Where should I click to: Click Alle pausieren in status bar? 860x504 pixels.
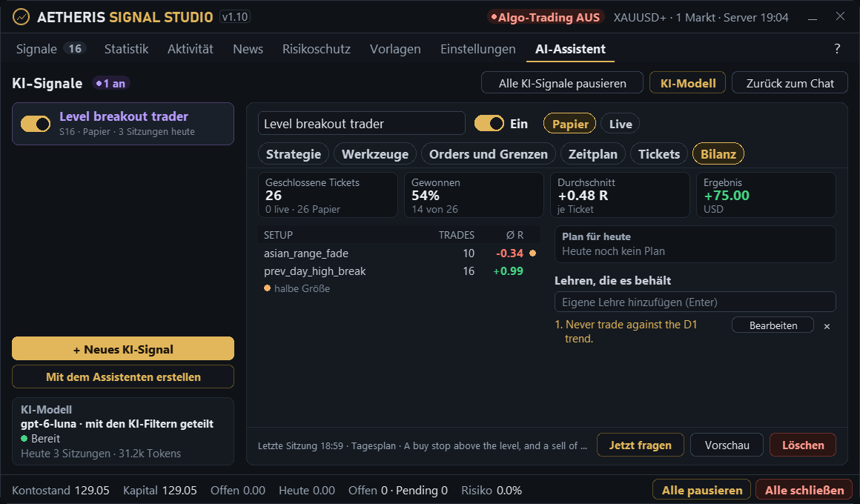[702, 490]
